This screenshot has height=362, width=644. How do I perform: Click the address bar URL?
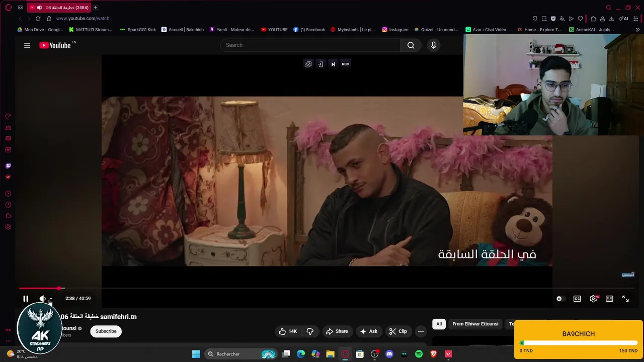tap(83, 19)
